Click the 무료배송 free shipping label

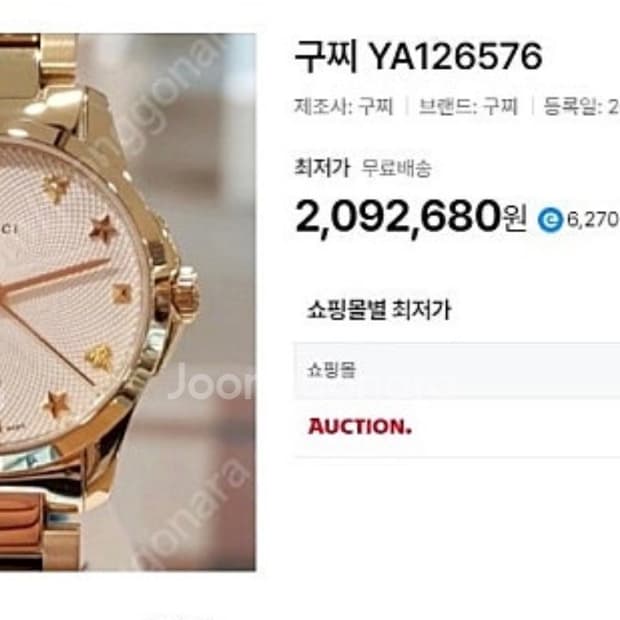(396, 168)
